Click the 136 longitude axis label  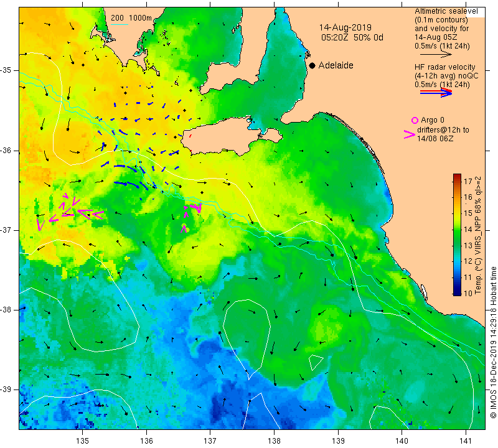146,441
